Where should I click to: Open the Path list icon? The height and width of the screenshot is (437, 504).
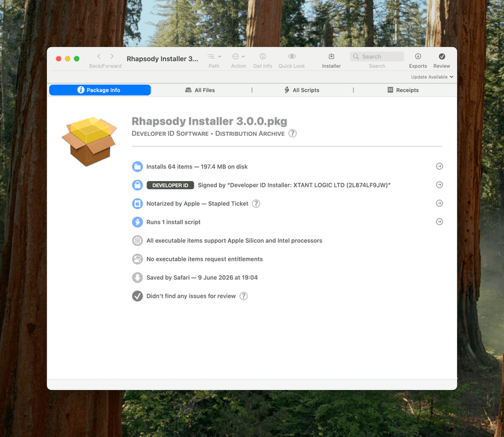(x=211, y=56)
